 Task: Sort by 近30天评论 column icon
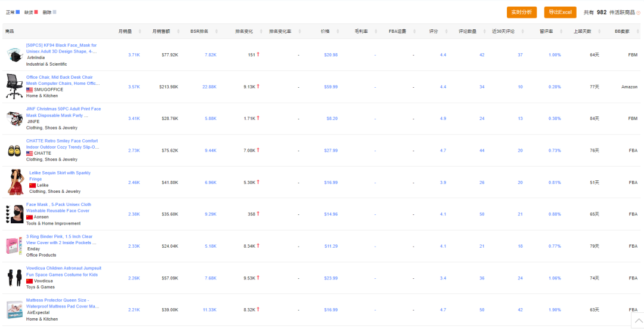tap(523, 32)
